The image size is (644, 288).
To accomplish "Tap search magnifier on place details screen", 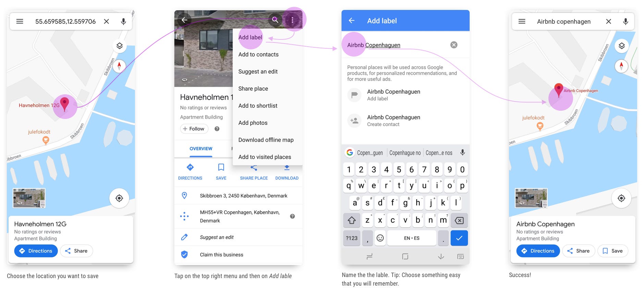I will [275, 20].
